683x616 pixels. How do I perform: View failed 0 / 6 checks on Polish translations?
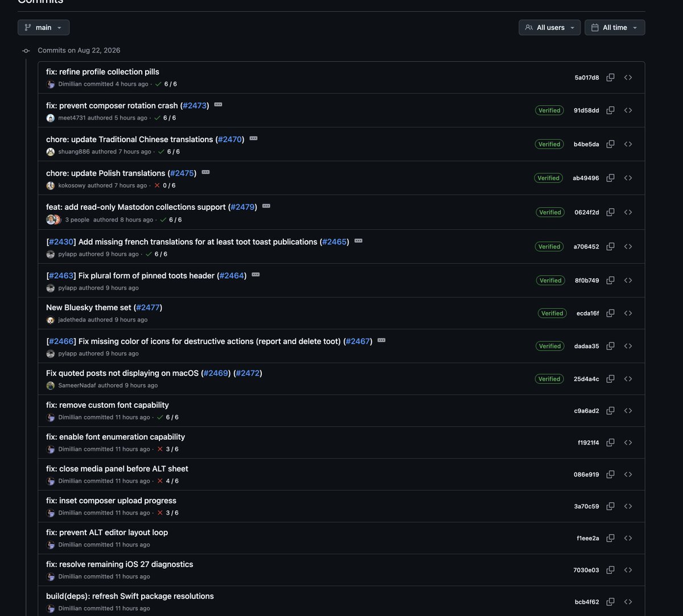[x=165, y=185]
